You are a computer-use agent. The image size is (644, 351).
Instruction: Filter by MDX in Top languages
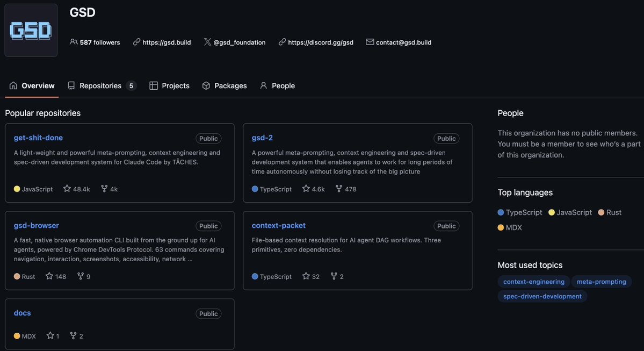(x=510, y=227)
